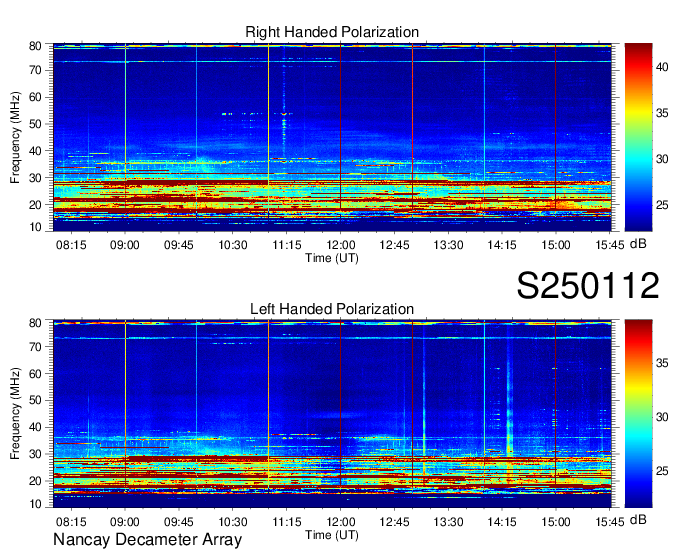The height and width of the screenshot is (552, 680).
Task: Click the 14:15 tick under Left Handed plot
Action: pyautogui.click(x=502, y=522)
